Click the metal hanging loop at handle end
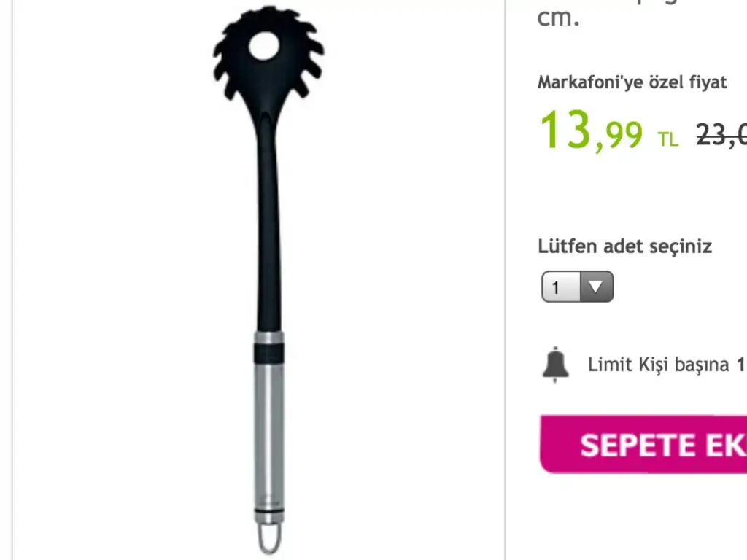The height and width of the screenshot is (560, 747). (x=270, y=538)
